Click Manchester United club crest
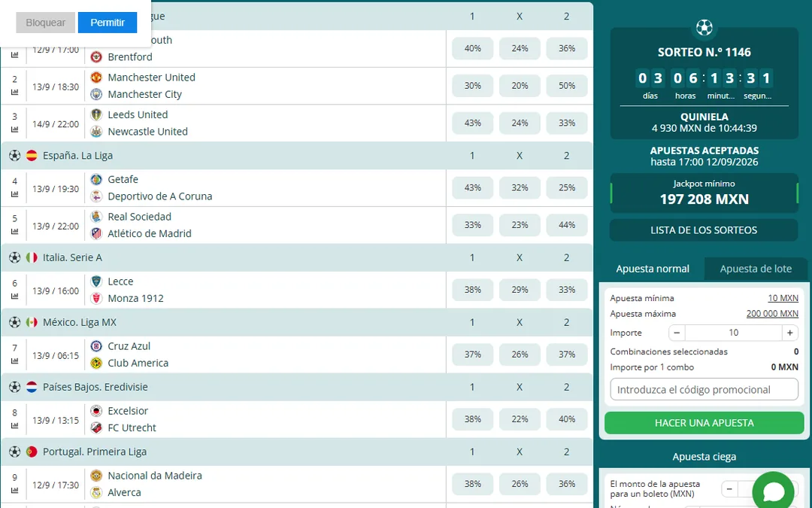This screenshot has width=812, height=508. point(96,78)
